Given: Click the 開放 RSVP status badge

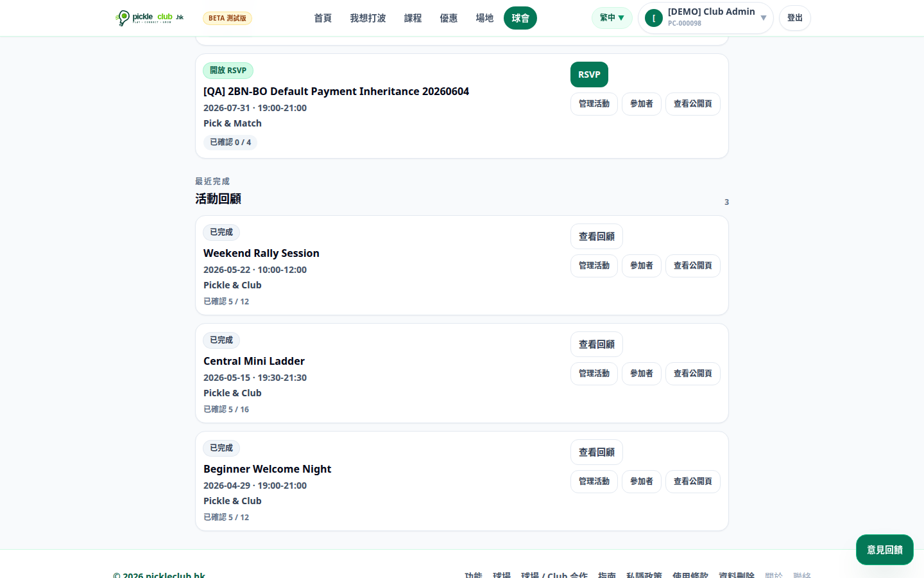Looking at the screenshot, I should tap(228, 71).
